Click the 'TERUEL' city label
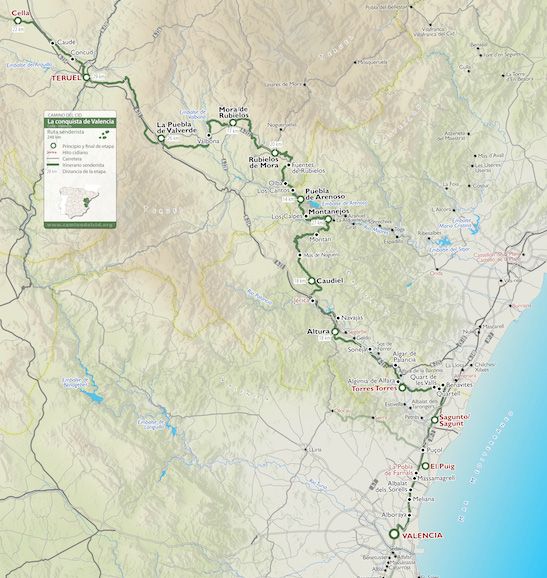The width and height of the screenshot is (547, 578). pyautogui.click(x=66, y=78)
